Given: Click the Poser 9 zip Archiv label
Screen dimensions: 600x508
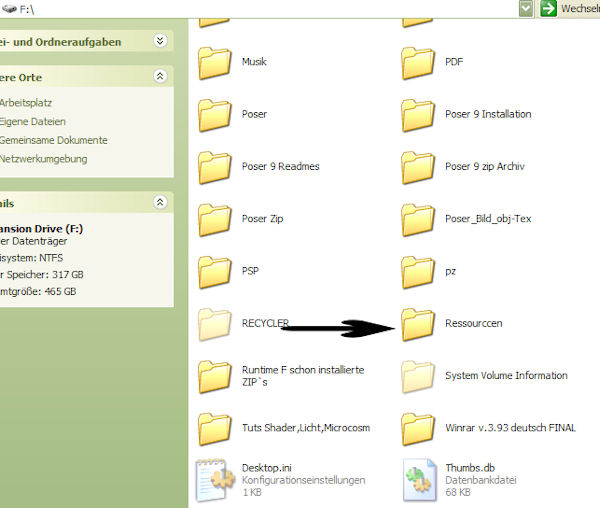Looking at the screenshot, I should (x=485, y=167).
